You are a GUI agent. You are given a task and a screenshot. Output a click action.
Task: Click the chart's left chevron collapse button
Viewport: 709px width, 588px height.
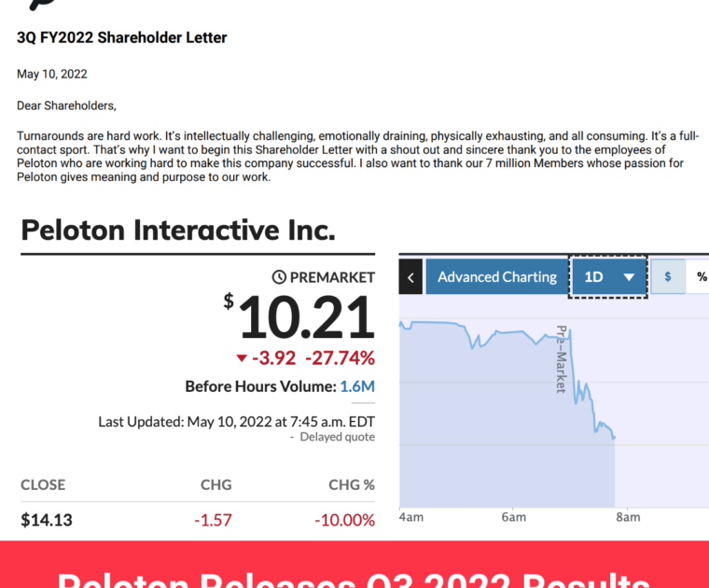tap(410, 277)
